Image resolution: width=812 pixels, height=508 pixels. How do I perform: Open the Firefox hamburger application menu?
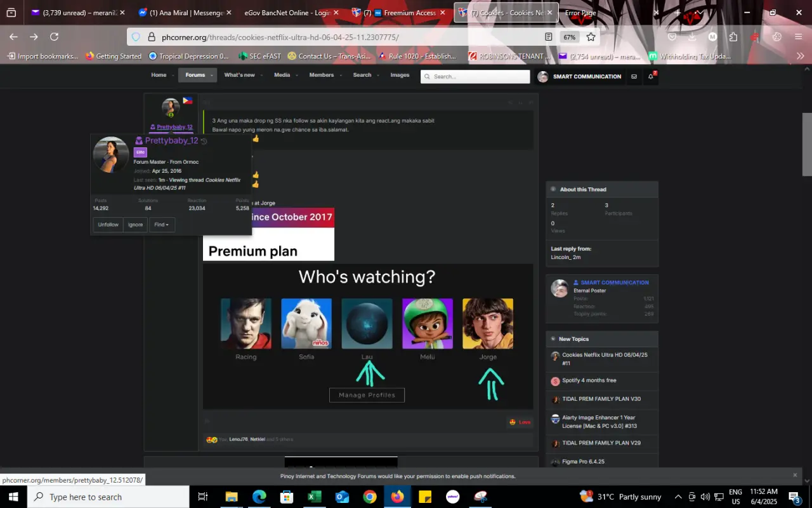tap(799, 37)
